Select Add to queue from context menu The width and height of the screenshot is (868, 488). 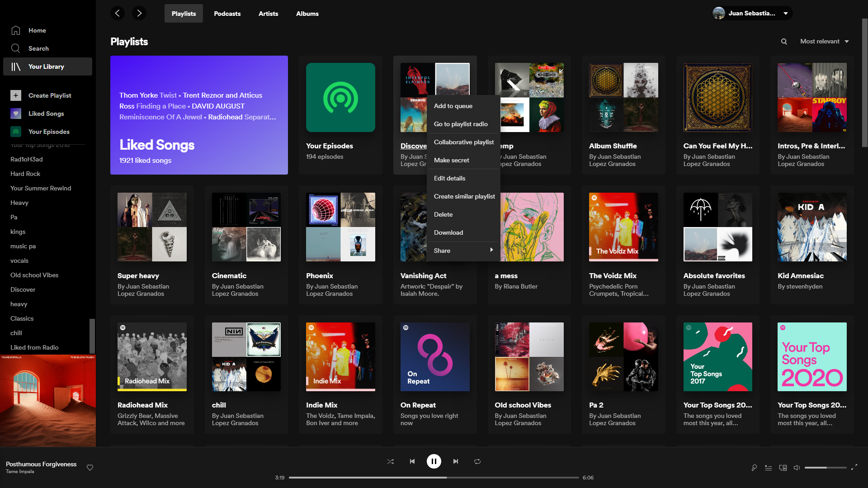click(x=453, y=106)
